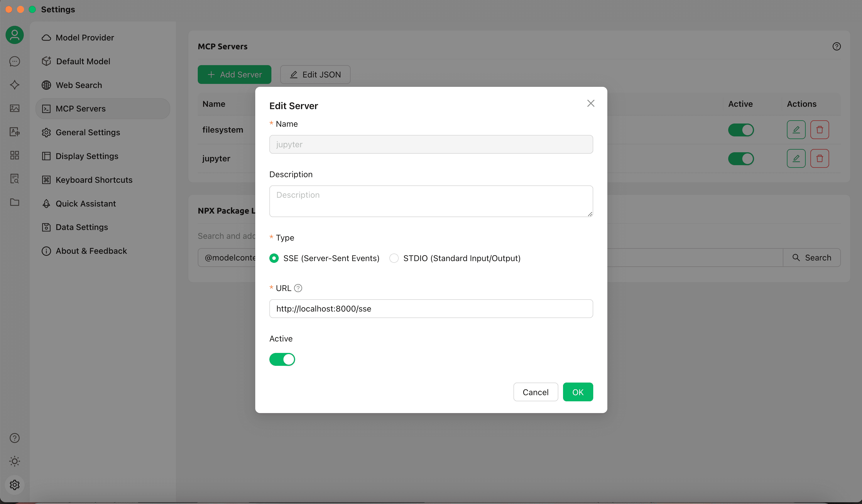Click the translate sidebar icon

tap(14, 132)
